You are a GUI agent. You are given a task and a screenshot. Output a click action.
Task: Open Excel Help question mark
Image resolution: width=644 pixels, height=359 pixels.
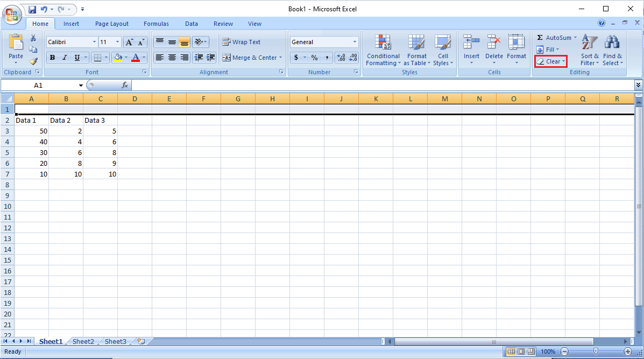point(601,23)
